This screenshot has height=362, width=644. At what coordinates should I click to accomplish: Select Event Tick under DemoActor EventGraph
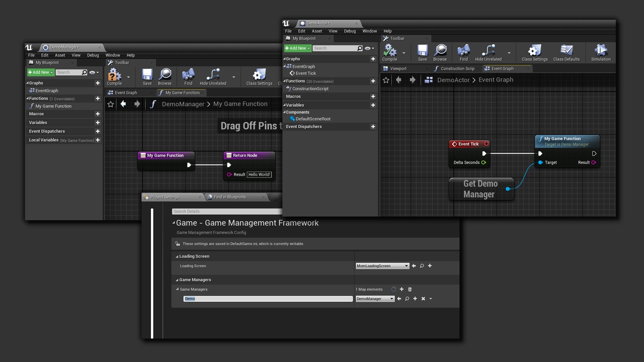[x=305, y=73]
